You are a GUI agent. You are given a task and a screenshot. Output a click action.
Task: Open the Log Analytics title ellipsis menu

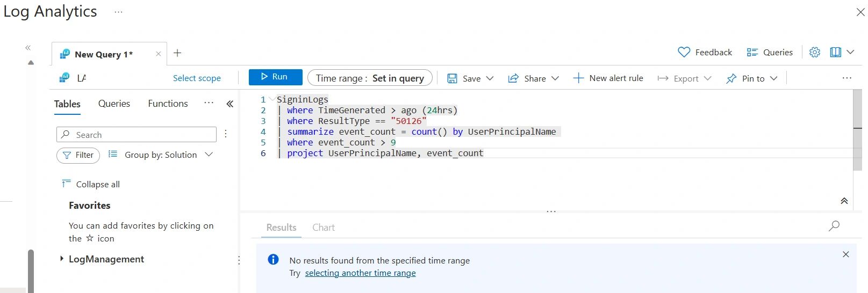pos(119,12)
